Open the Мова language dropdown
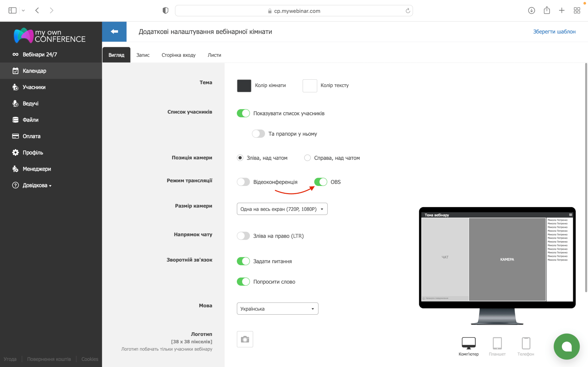This screenshot has height=367, width=588. coord(277,309)
